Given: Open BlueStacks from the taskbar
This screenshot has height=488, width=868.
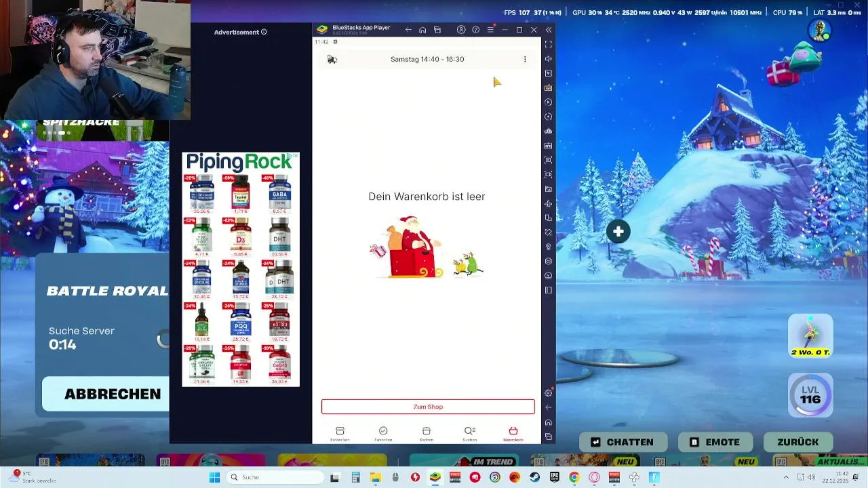Looking at the screenshot, I should pyautogui.click(x=435, y=477).
